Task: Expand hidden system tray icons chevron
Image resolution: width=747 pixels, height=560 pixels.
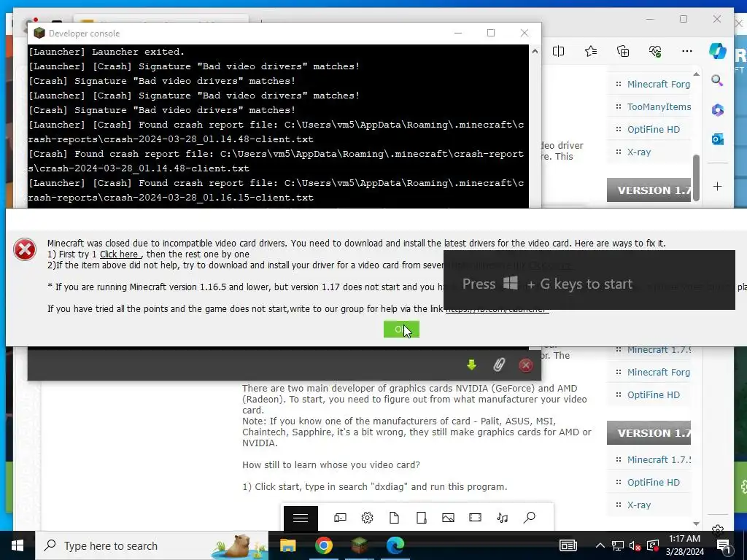Action: [600, 545]
